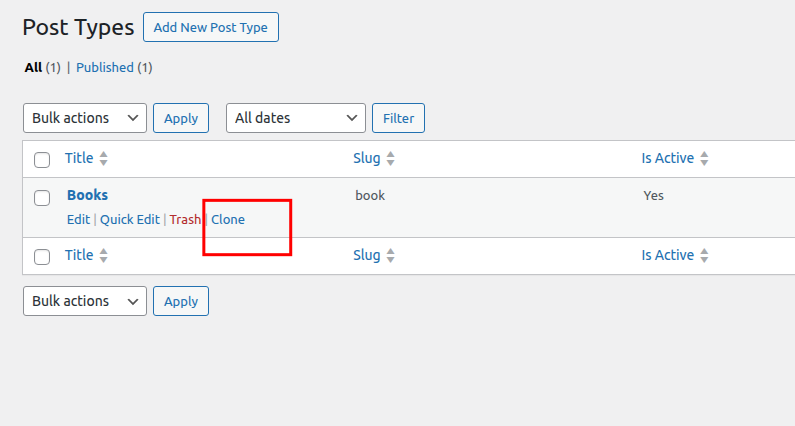Sort by Title using header sort arrows

[103, 158]
